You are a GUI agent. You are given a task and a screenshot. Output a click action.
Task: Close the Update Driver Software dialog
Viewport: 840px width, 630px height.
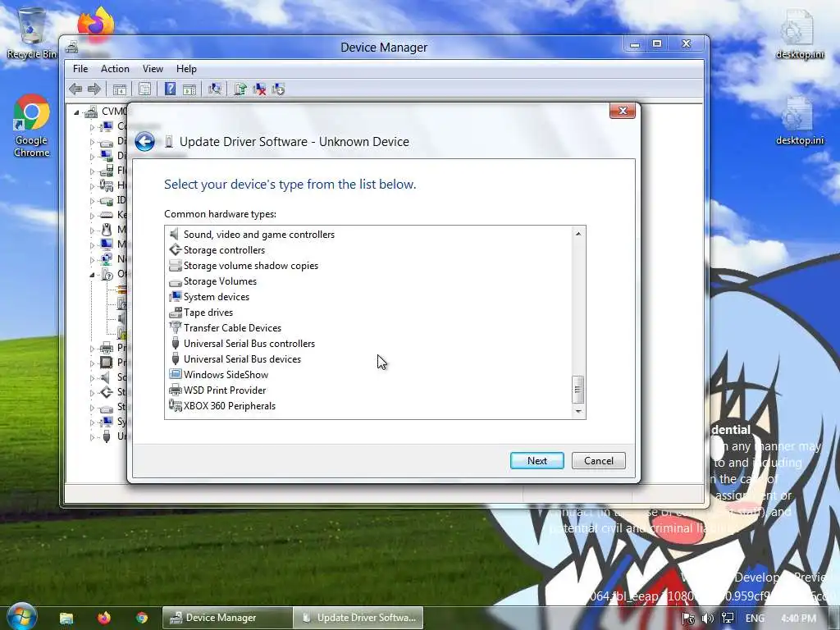pos(623,111)
